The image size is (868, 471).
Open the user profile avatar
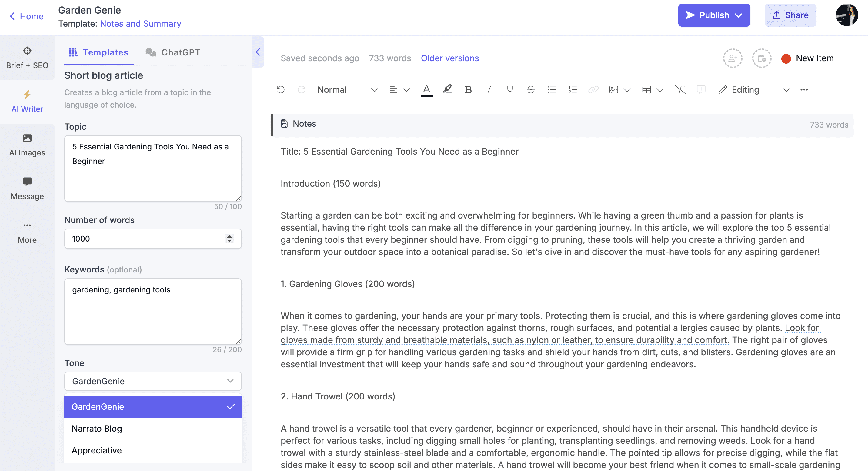click(846, 15)
